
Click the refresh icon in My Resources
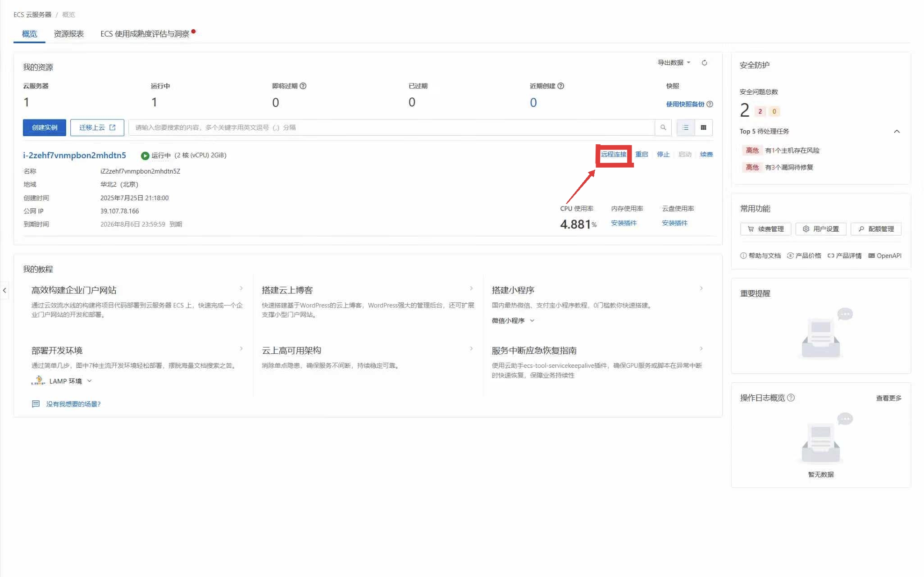704,63
